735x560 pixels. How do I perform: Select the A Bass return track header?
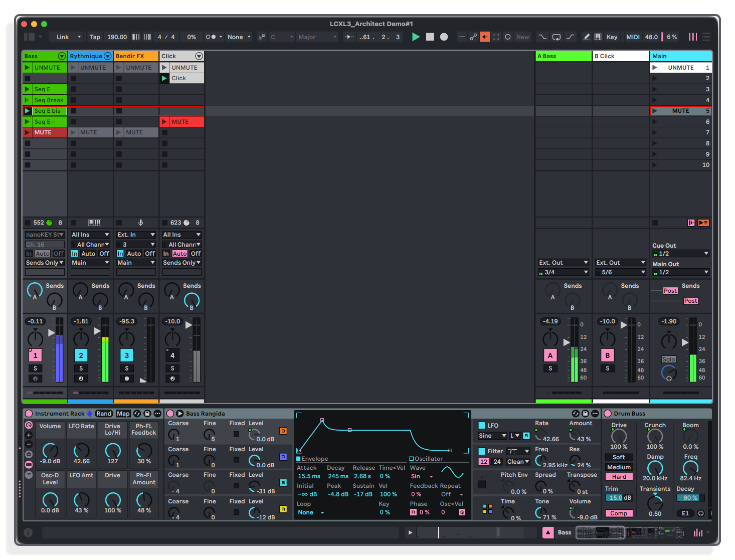click(564, 56)
